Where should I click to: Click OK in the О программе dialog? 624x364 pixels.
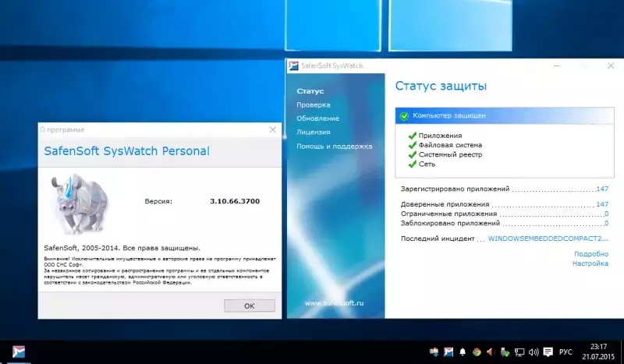pos(250,306)
